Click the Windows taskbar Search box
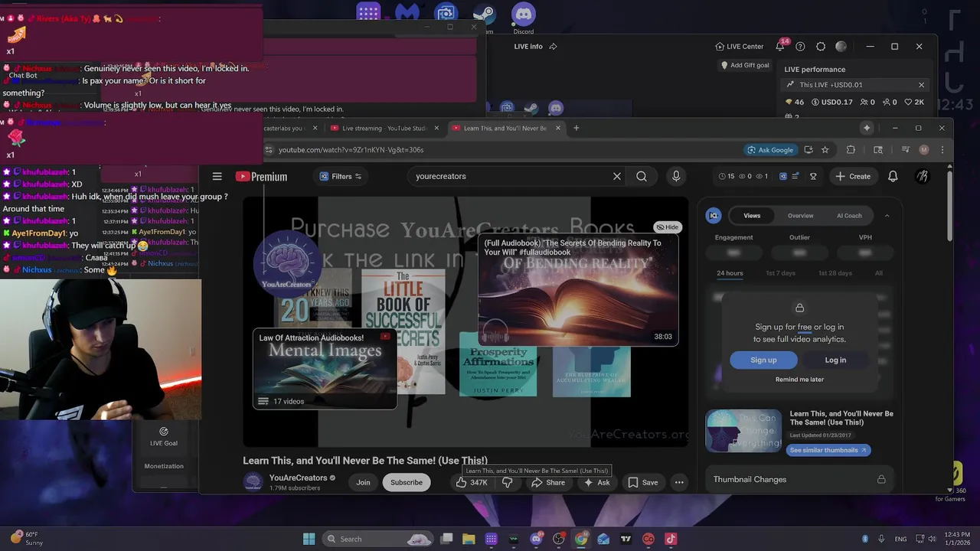980x551 pixels. pyautogui.click(x=378, y=539)
